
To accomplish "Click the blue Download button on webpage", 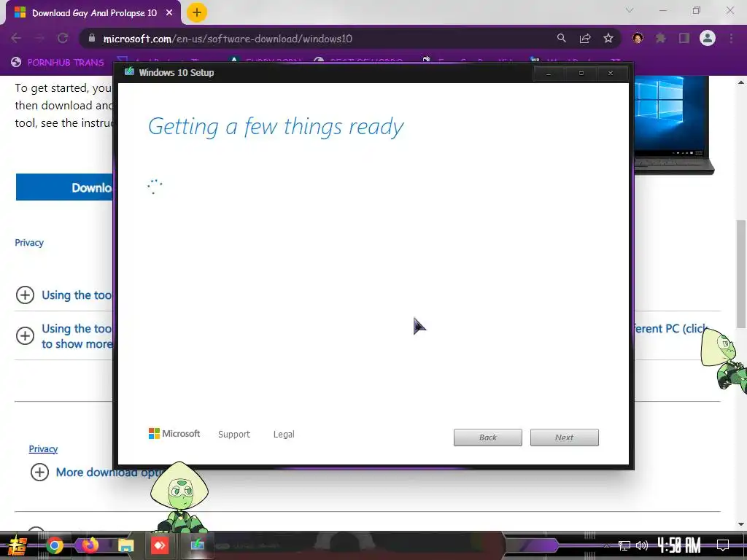I will pos(65,187).
